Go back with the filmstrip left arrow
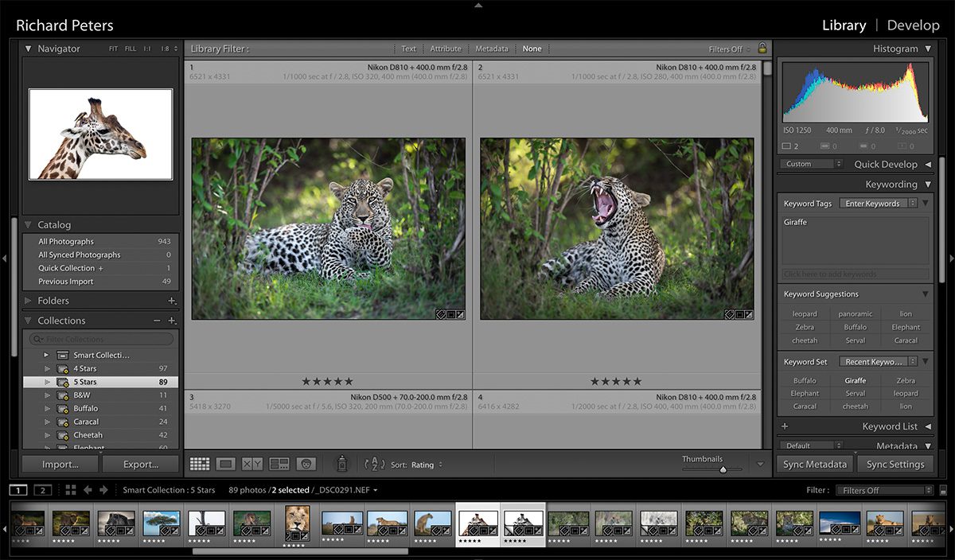Screen dimensions: 955x560 88,490
